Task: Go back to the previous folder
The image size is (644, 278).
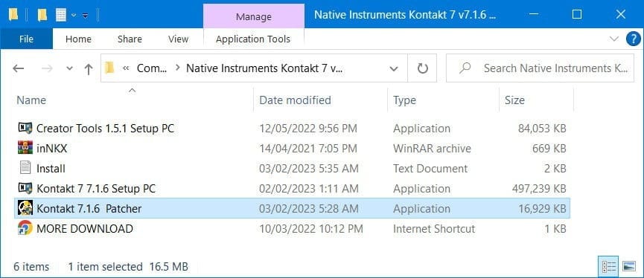Action: click(x=19, y=68)
